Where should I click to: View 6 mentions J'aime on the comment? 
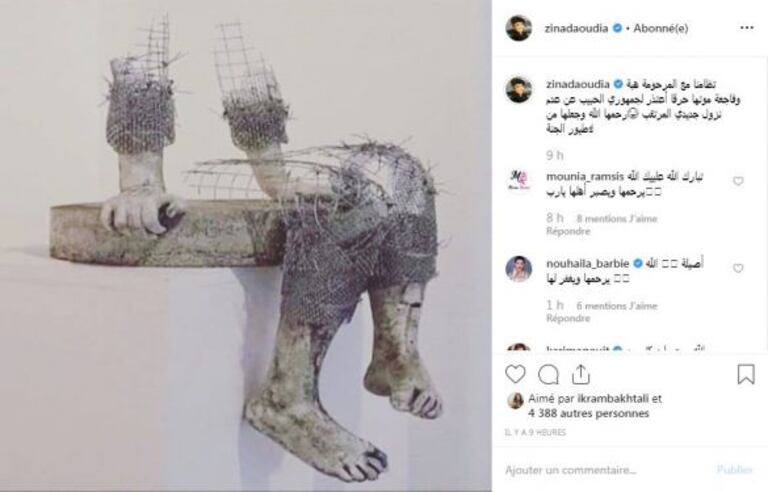(x=617, y=306)
